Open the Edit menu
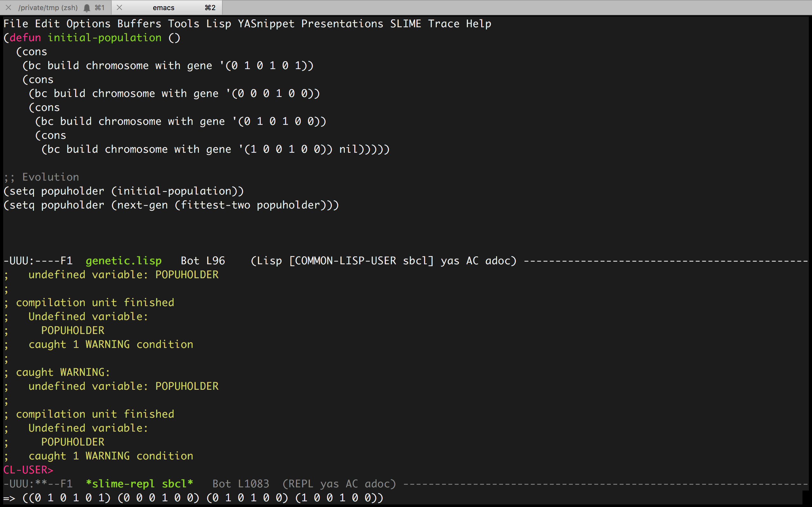812x507 pixels. (47, 24)
